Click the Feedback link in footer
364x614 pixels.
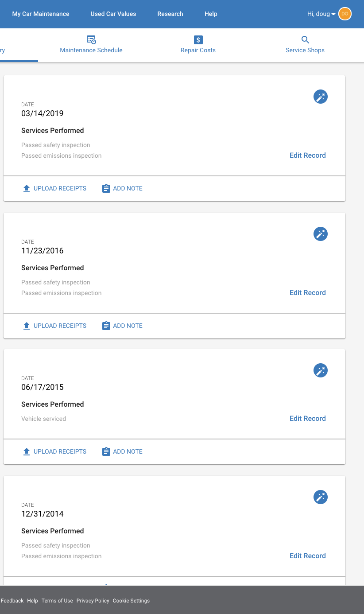12,601
